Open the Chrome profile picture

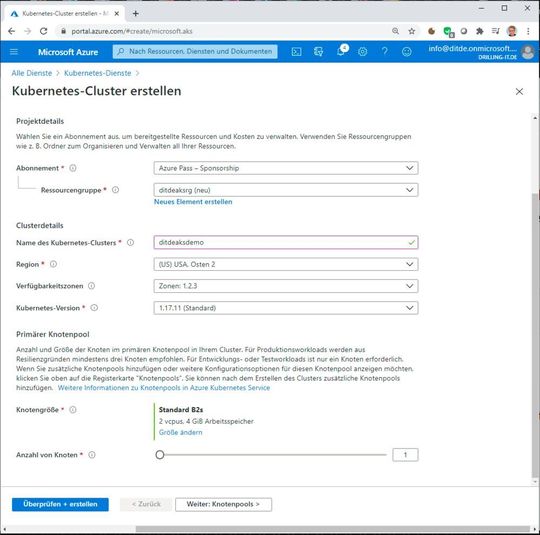tap(512, 31)
